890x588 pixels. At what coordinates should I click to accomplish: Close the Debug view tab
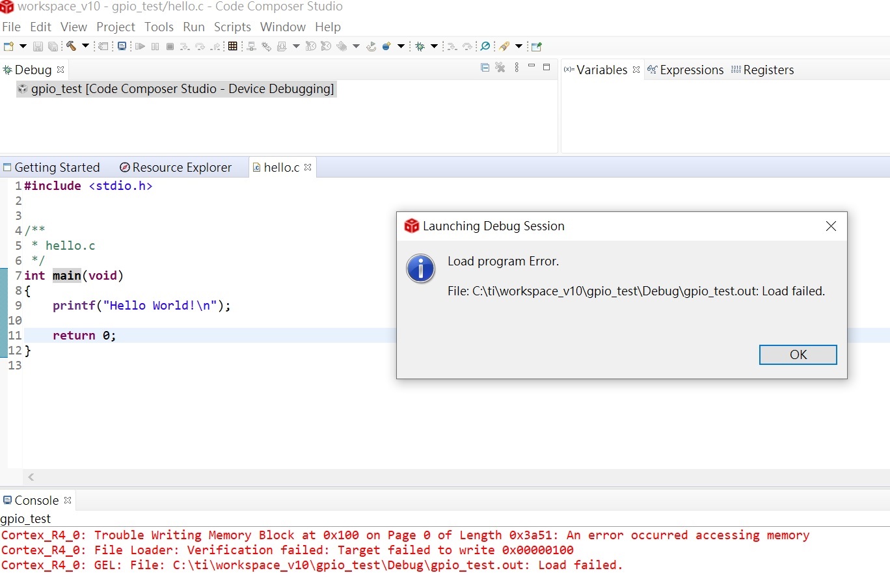click(x=61, y=70)
